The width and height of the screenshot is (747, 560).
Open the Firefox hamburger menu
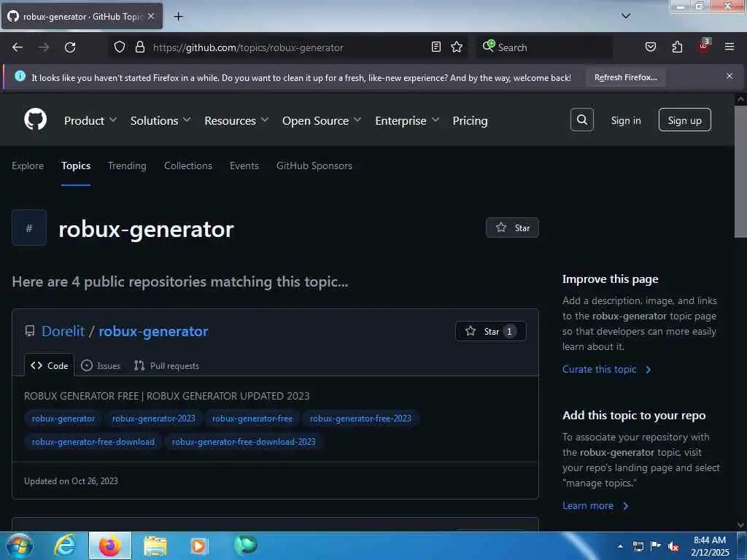tap(729, 47)
